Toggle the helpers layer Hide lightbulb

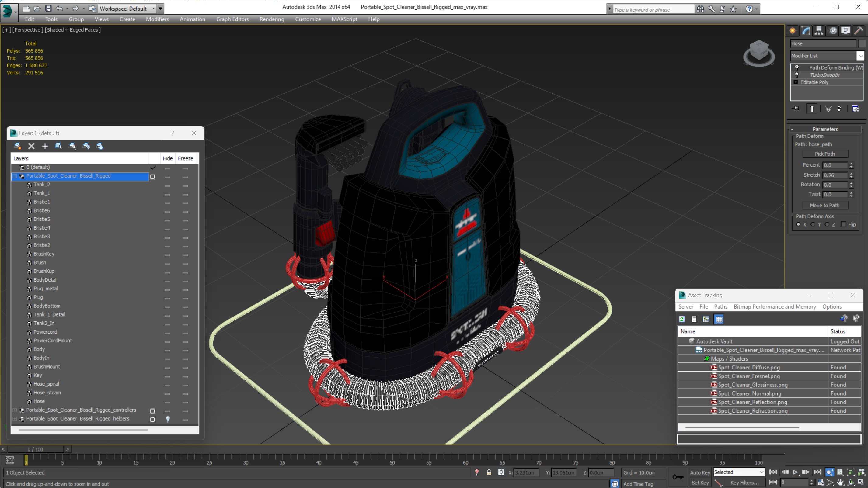pos(167,419)
